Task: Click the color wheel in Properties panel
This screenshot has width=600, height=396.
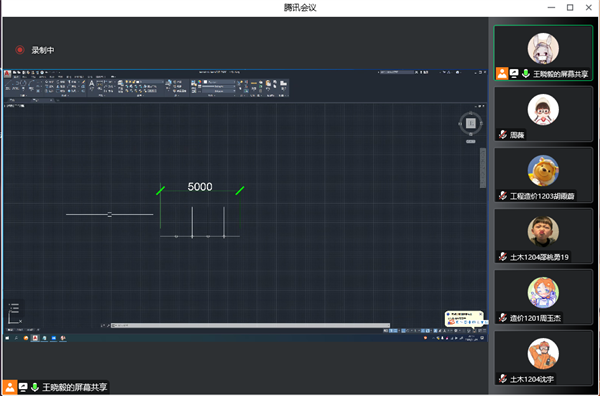Action: pyautogui.click(x=200, y=82)
